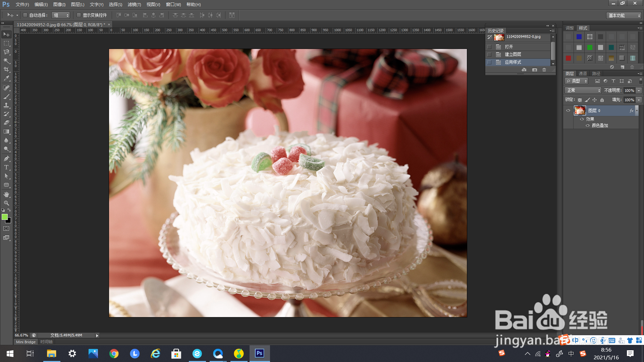Select the Horizontal Type tool

coord(6,167)
